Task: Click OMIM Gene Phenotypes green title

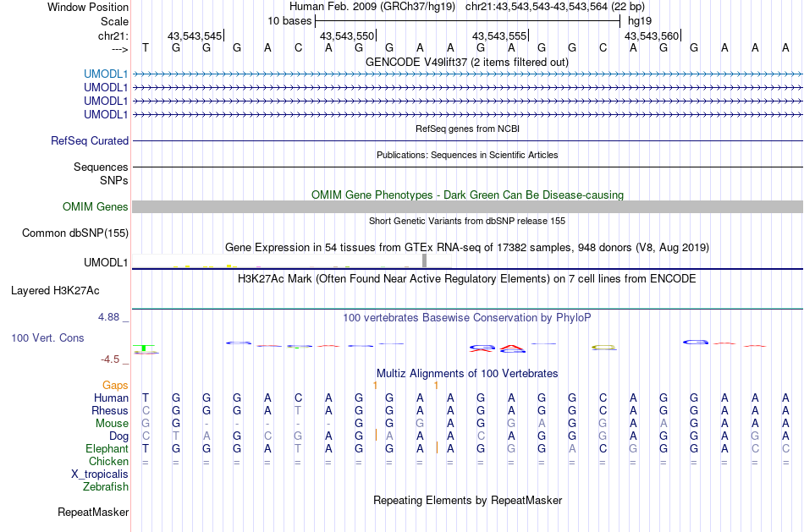Action: pos(468,195)
